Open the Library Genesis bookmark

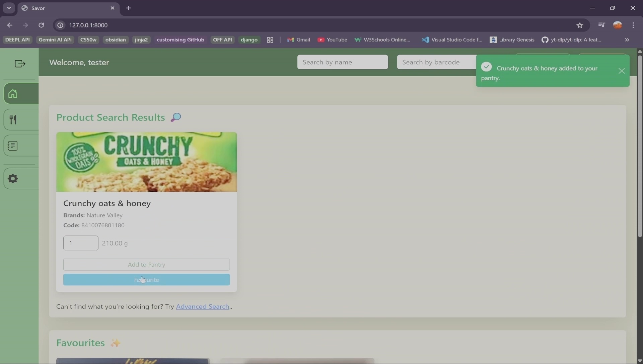tap(512, 39)
